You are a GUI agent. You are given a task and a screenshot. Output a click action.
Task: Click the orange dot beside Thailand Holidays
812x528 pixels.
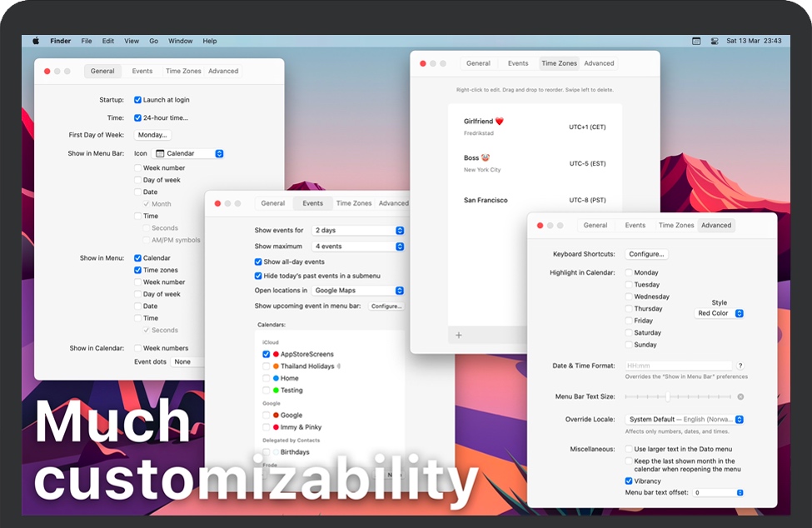276,366
